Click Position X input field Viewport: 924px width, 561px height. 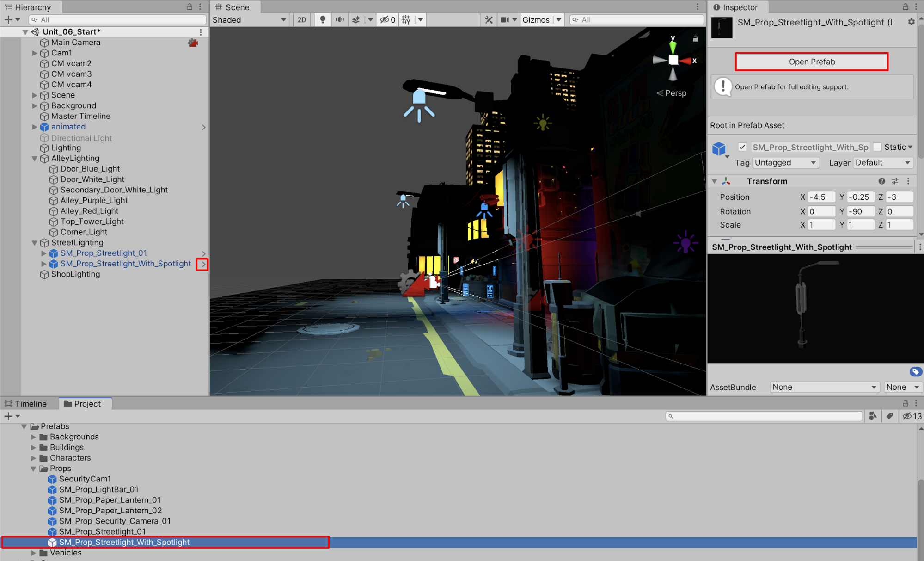(821, 197)
